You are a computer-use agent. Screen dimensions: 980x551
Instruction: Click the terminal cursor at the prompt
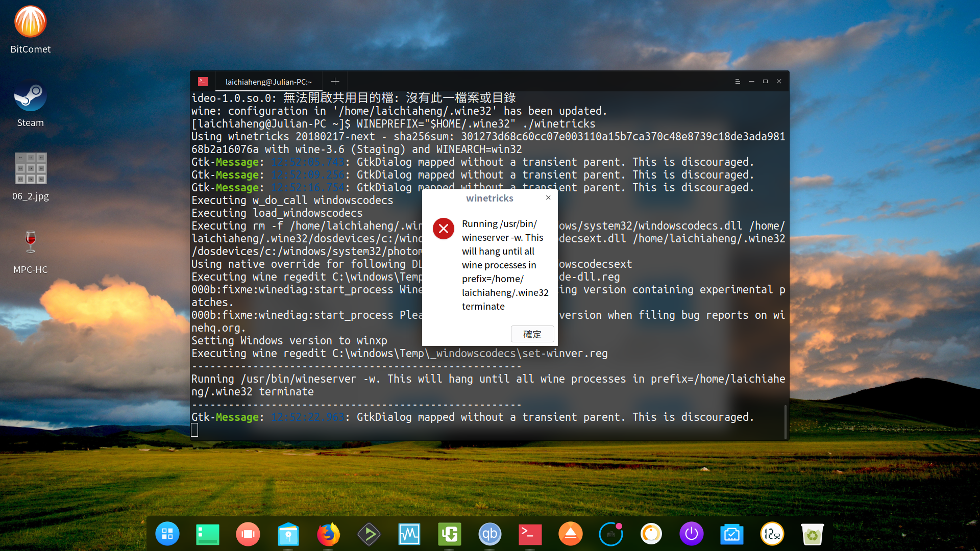coord(194,430)
